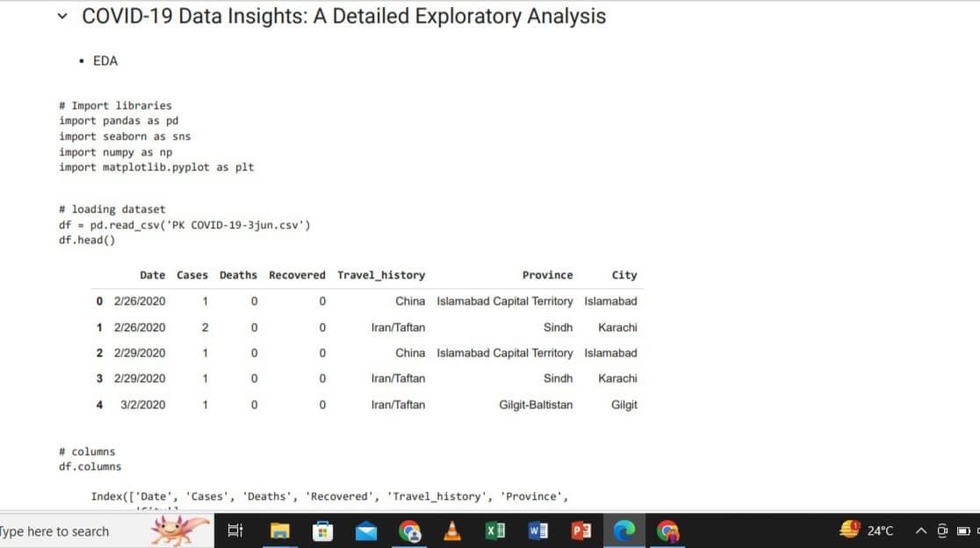Viewport: 980px width, 548px height.
Task: Open Excel from the taskbar
Action: tap(495, 530)
